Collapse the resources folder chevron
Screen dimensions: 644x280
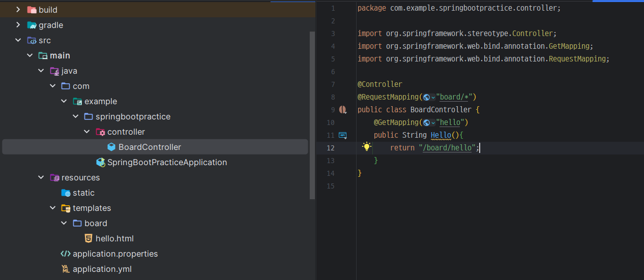(41, 177)
